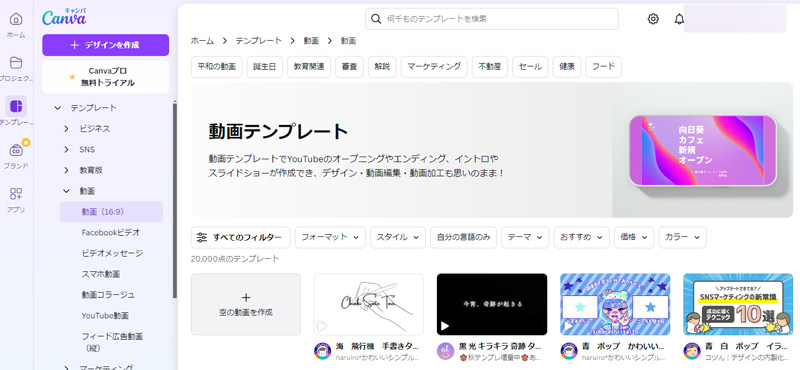This screenshot has width=800, height=370.
Task: Select the 健康 tag chip
Action: click(567, 67)
